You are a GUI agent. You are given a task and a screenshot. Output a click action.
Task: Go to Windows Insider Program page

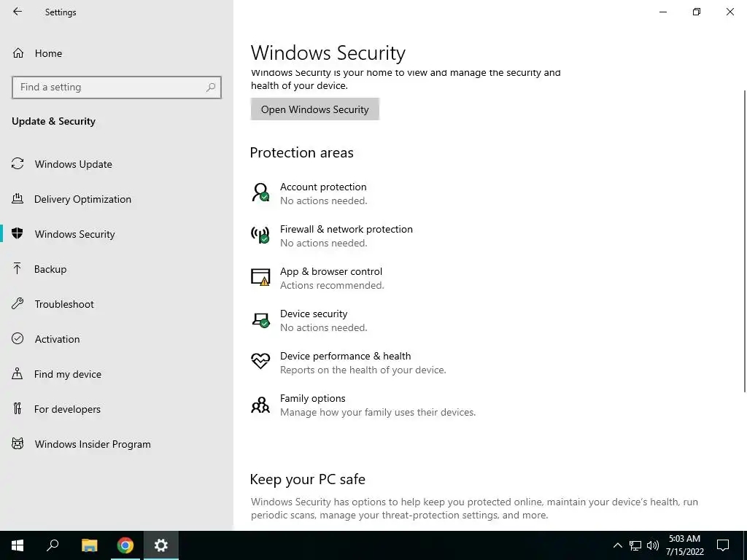pyautogui.click(x=93, y=444)
